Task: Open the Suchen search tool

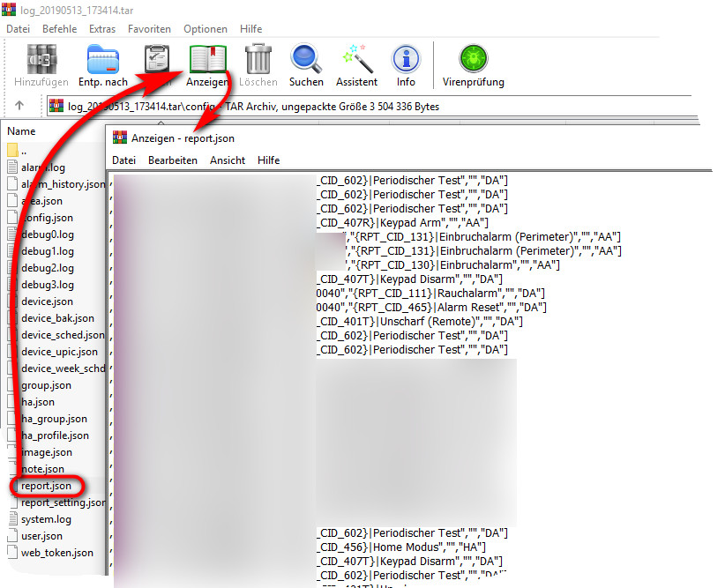Action: pos(306,62)
